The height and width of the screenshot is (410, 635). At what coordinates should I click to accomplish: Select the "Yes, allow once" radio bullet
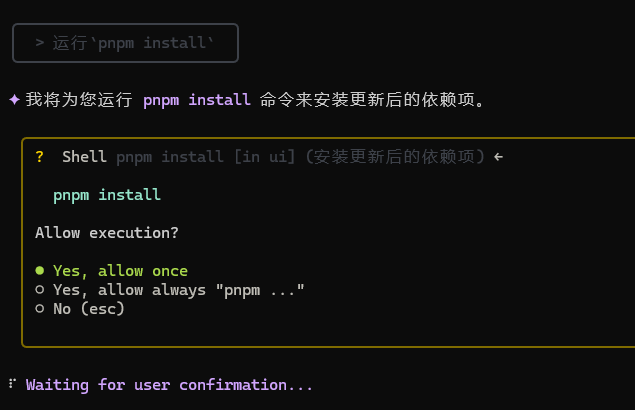[40, 271]
